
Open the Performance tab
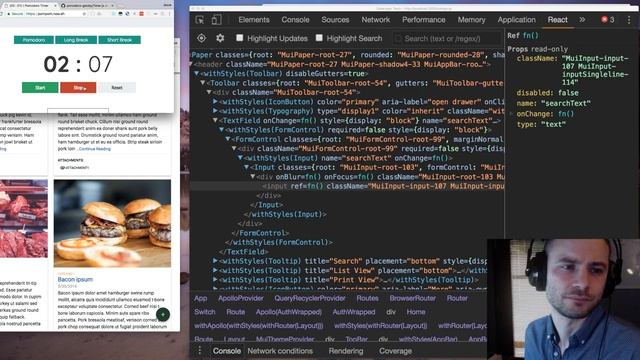[424, 20]
